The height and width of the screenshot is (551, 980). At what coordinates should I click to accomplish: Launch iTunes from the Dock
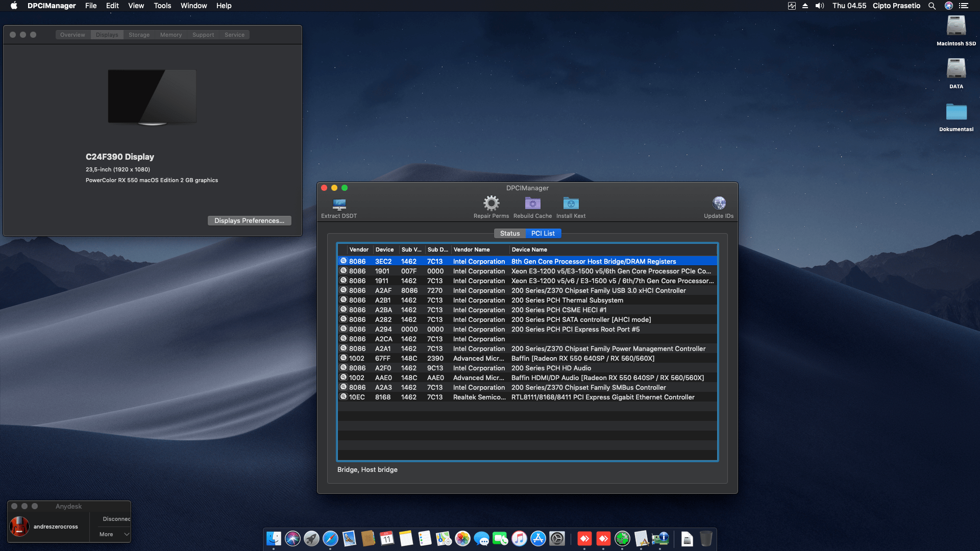click(518, 538)
